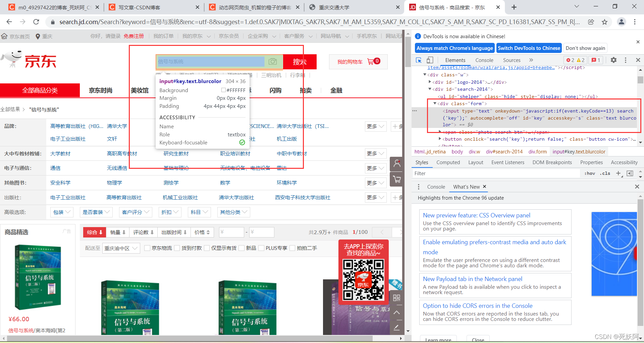The image size is (644, 343).
Task: Switch to the DevTools Sources tab
Action: [512, 60]
